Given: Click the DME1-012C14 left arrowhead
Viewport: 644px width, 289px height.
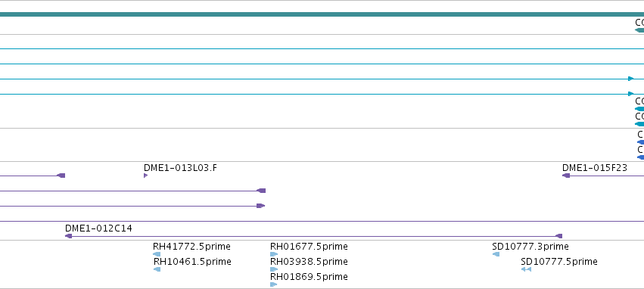Looking at the screenshot, I should 69,236.
